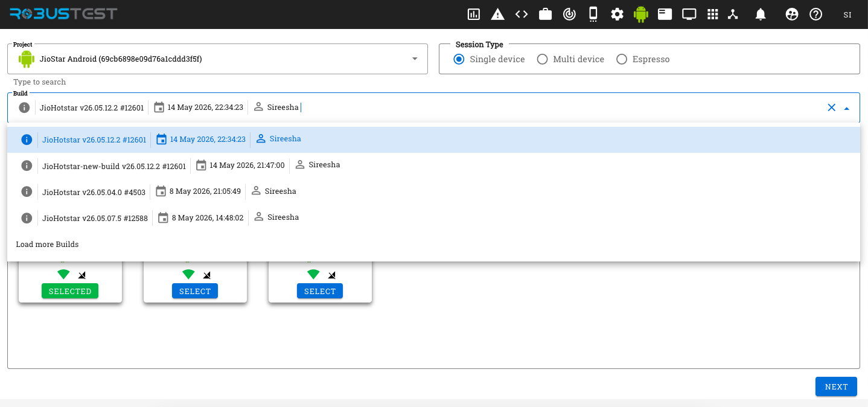Screen dimensions: 868x407
Task: Open the SI user avatar menu
Action: click(x=847, y=14)
